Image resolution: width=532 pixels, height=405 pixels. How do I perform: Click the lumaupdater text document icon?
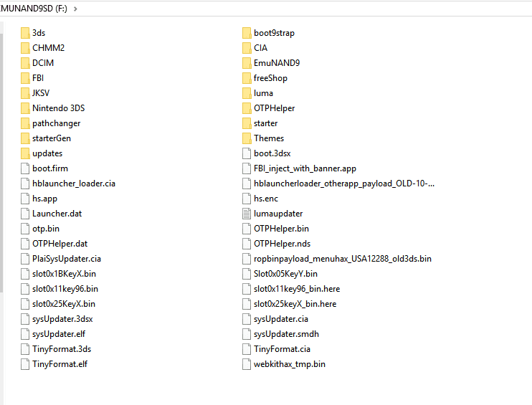tap(247, 214)
